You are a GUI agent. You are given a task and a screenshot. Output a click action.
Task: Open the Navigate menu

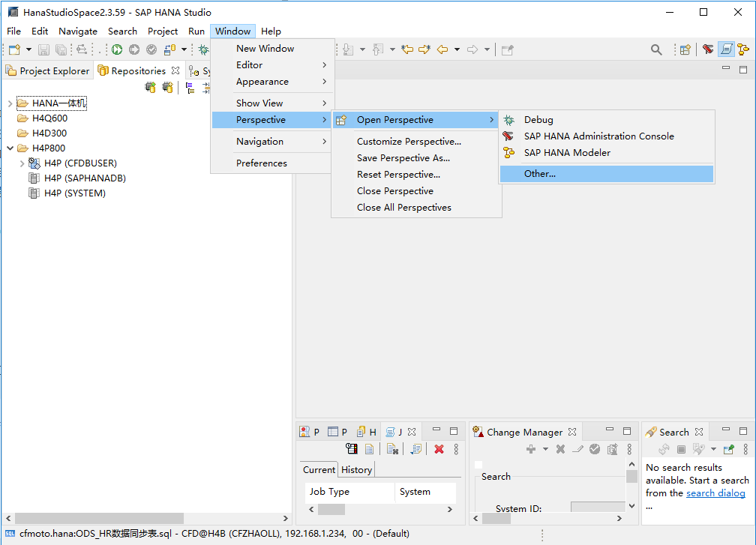pos(78,31)
